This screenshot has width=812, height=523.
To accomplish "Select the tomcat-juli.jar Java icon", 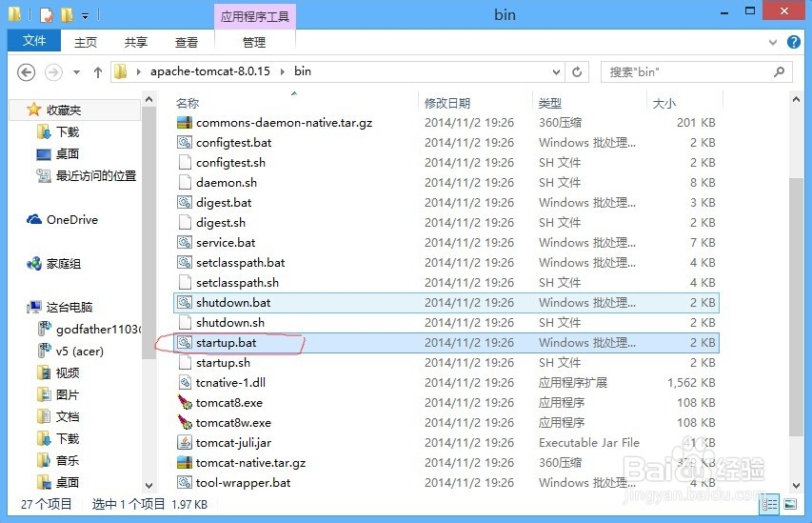I will 185,443.
